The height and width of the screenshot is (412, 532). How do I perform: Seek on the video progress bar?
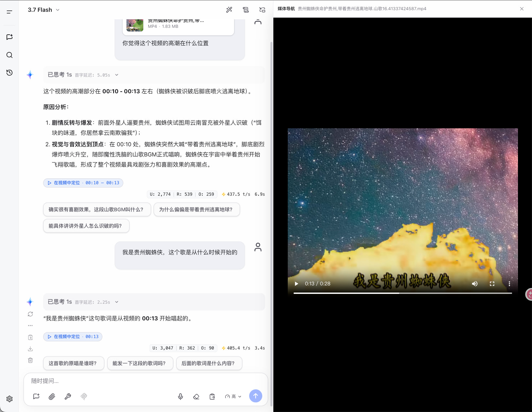pos(403,293)
